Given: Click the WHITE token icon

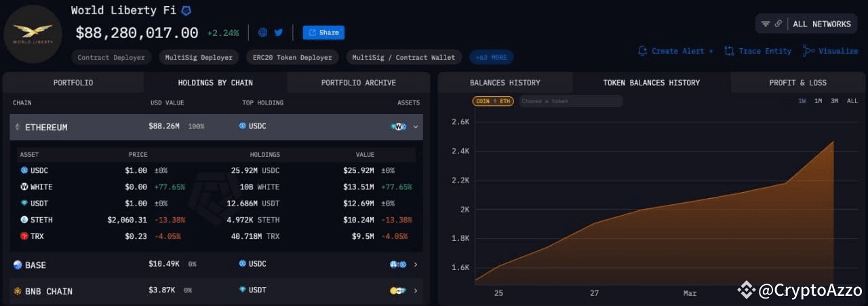Looking at the screenshot, I should coord(24,187).
